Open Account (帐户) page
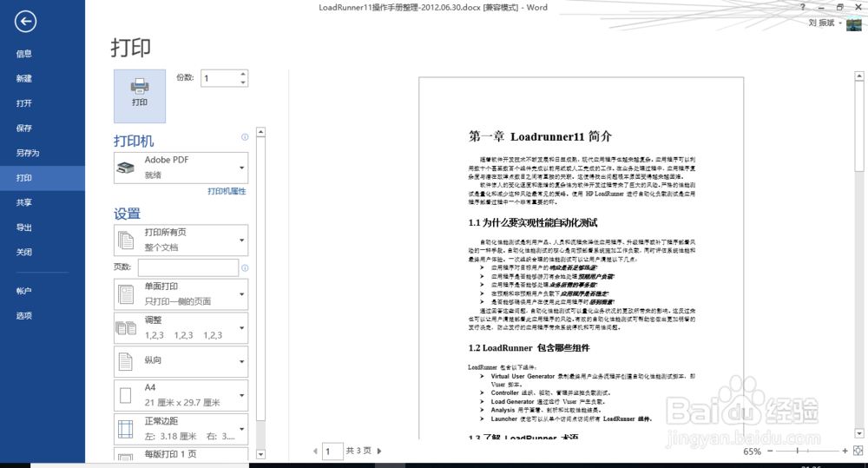Screen dimensions: 868x468 tap(23, 291)
